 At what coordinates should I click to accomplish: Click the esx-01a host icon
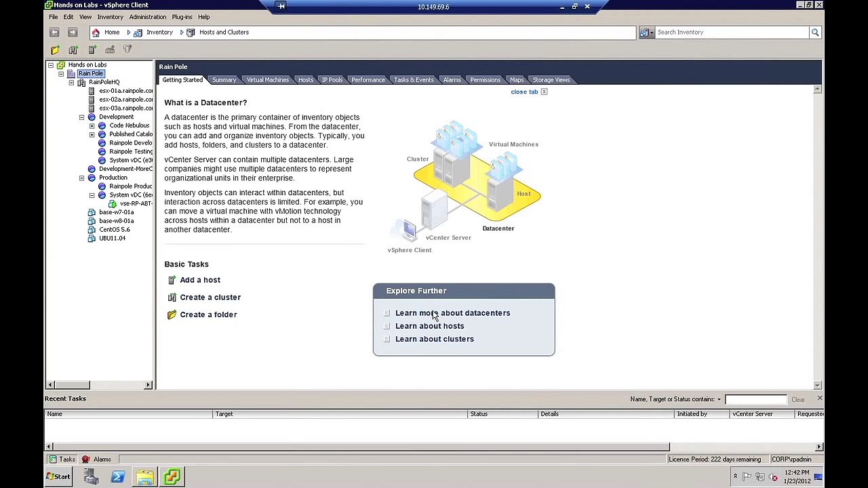pyautogui.click(x=92, y=91)
